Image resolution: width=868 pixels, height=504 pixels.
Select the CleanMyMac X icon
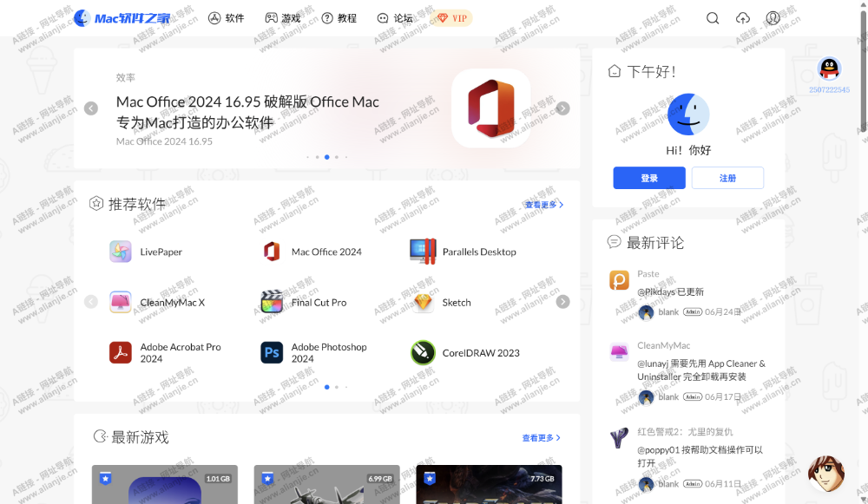click(120, 302)
